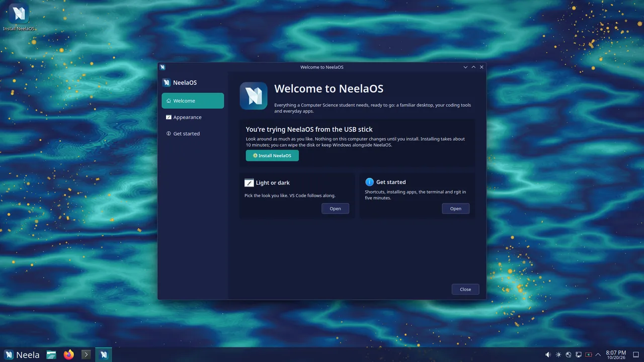Open the clock showing 8:07 PM
The image size is (644, 362).
coord(616,355)
